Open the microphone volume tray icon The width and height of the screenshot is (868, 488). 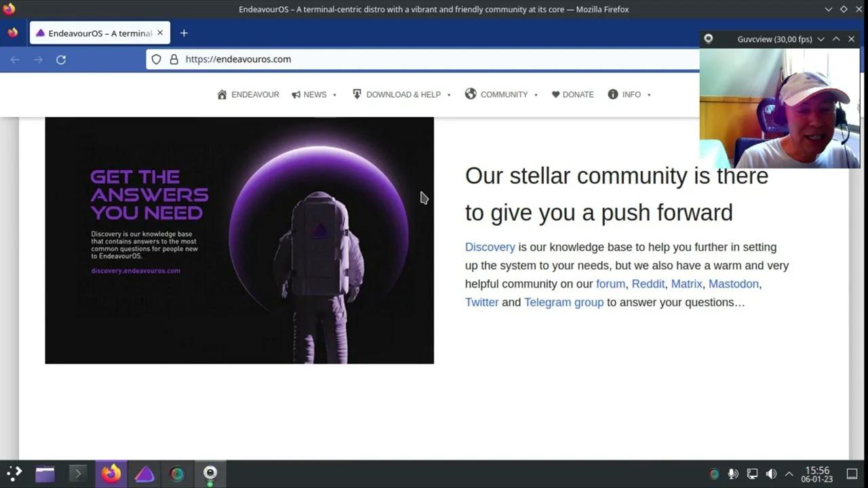733,474
